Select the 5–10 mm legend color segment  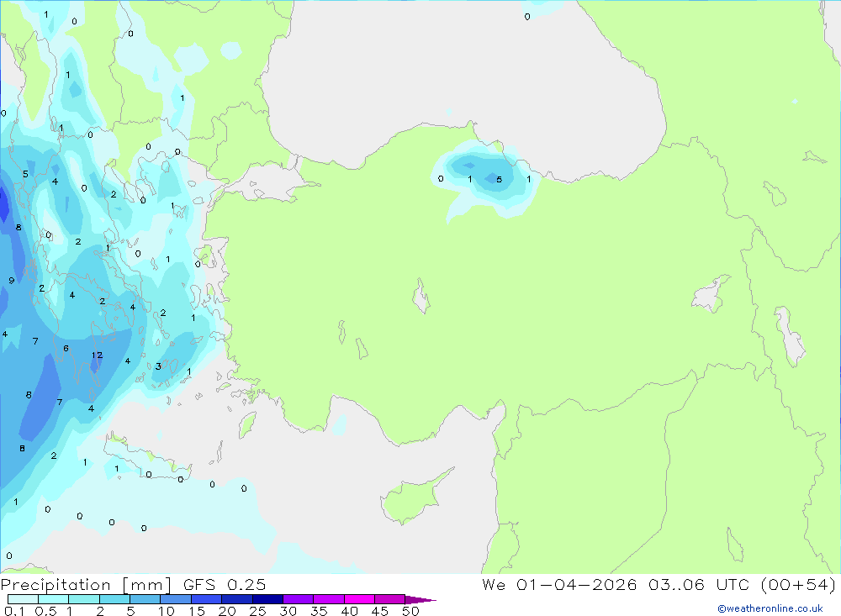[145, 599]
